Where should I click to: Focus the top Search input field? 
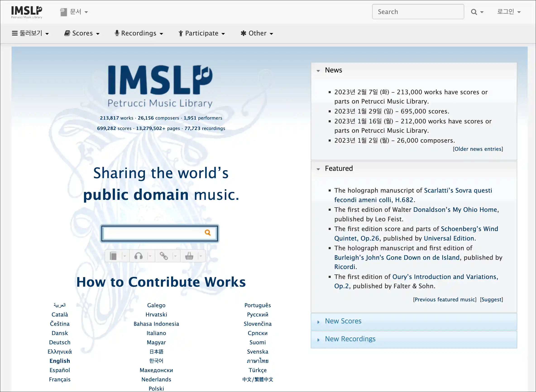(418, 12)
